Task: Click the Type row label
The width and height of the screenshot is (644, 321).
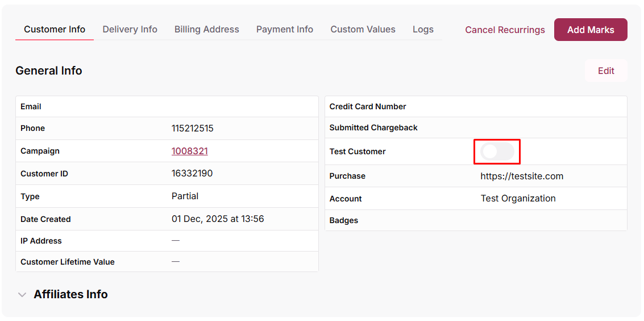Action: click(x=30, y=196)
